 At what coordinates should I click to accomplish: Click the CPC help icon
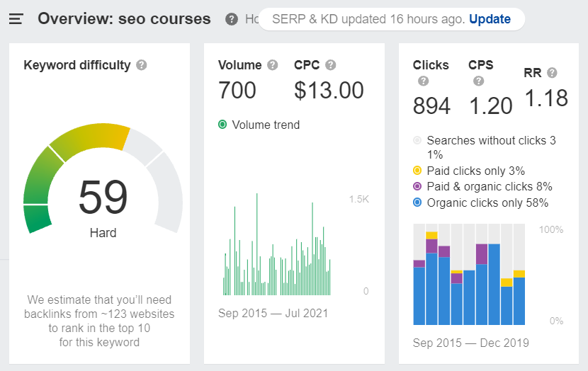[330, 65]
